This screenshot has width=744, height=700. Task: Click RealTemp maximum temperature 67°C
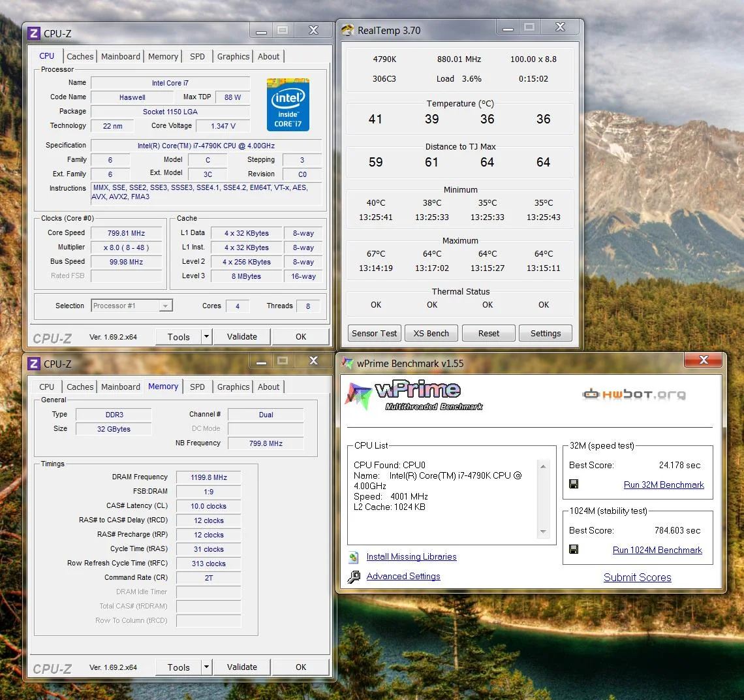[x=376, y=254]
